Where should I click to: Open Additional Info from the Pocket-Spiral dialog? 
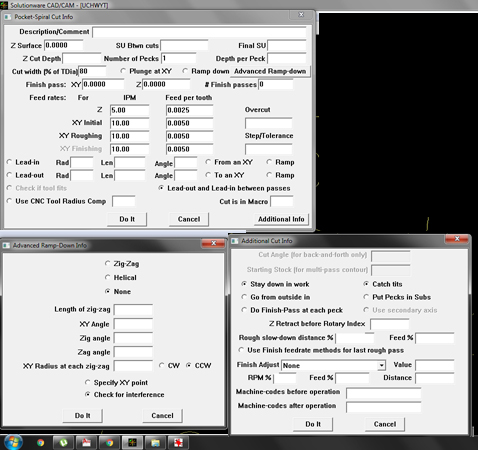[x=281, y=219]
